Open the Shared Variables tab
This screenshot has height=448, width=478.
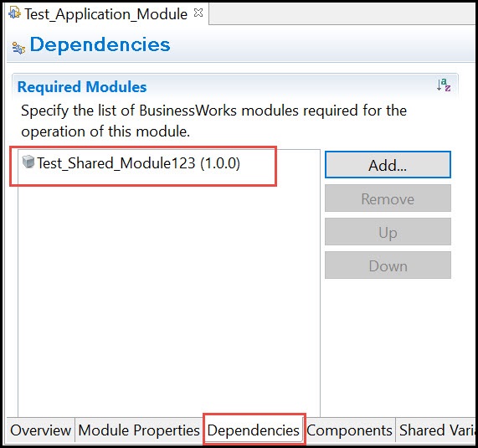tap(436, 430)
